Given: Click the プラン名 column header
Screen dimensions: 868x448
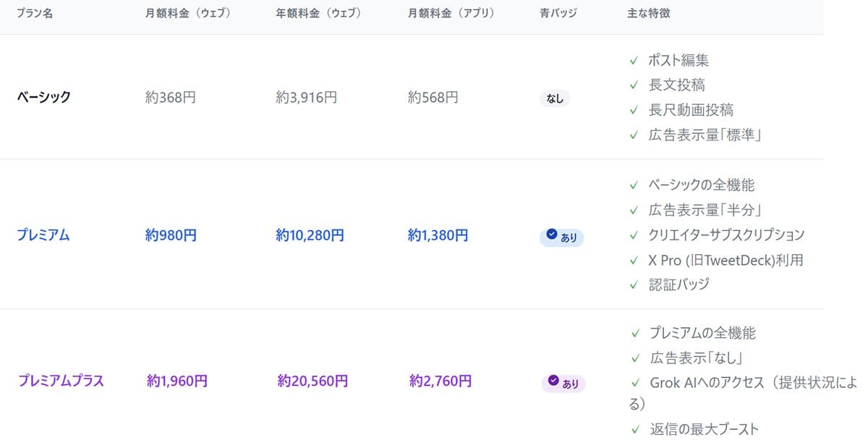Looking at the screenshot, I should (35, 14).
